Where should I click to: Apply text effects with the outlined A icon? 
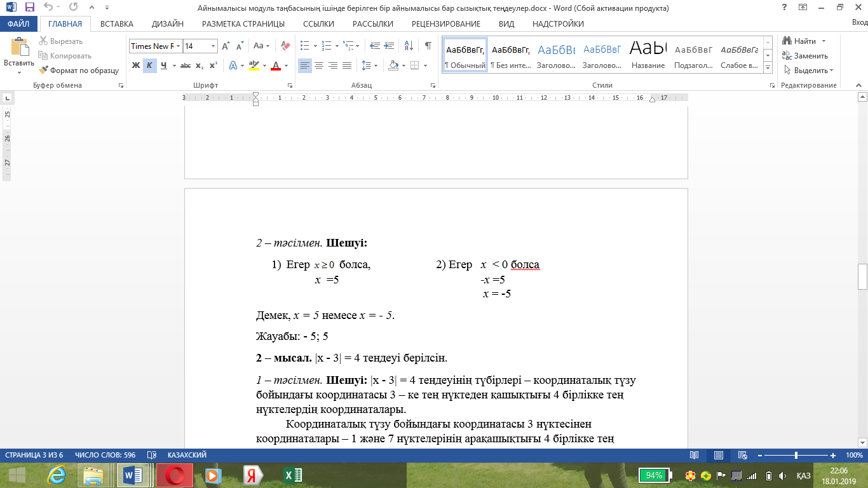click(x=233, y=65)
